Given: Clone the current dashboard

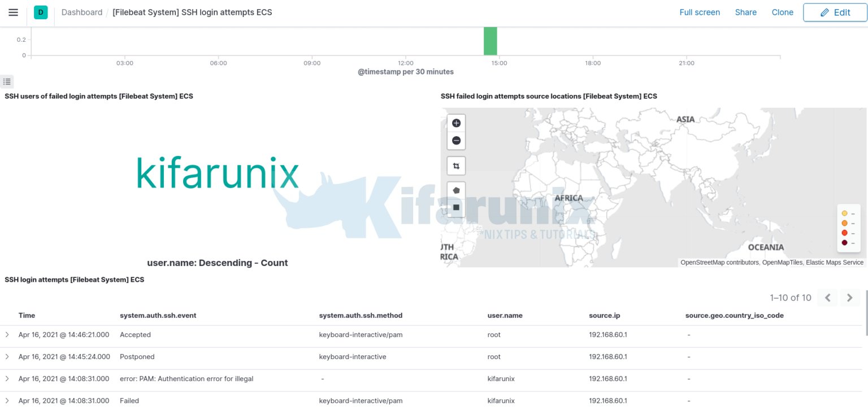Looking at the screenshot, I should point(782,12).
